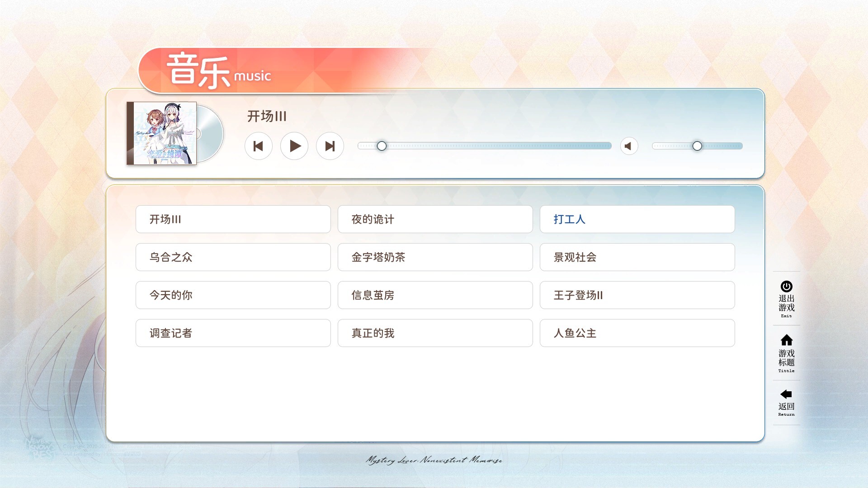
Task: Select the track 打工人
Action: click(x=637, y=219)
